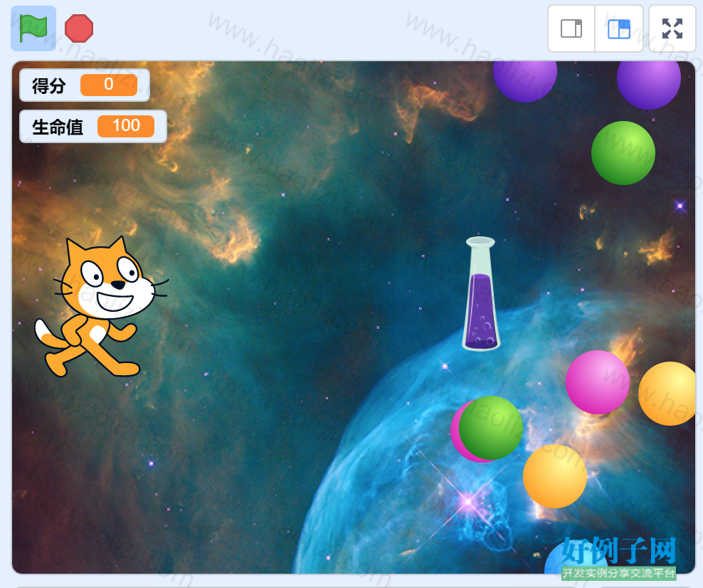Click the purple ball in the top-right stage corner
Viewport: 703px width, 588px height.
649,85
